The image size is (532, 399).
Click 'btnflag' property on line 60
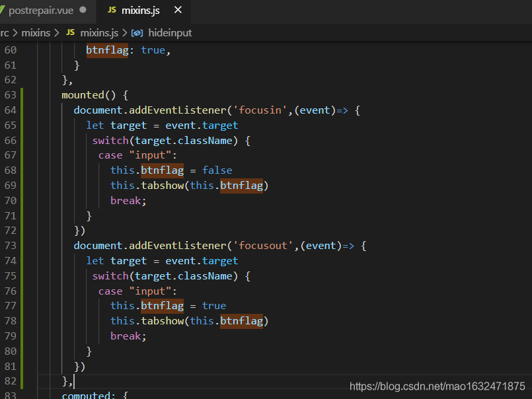point(107,50)
